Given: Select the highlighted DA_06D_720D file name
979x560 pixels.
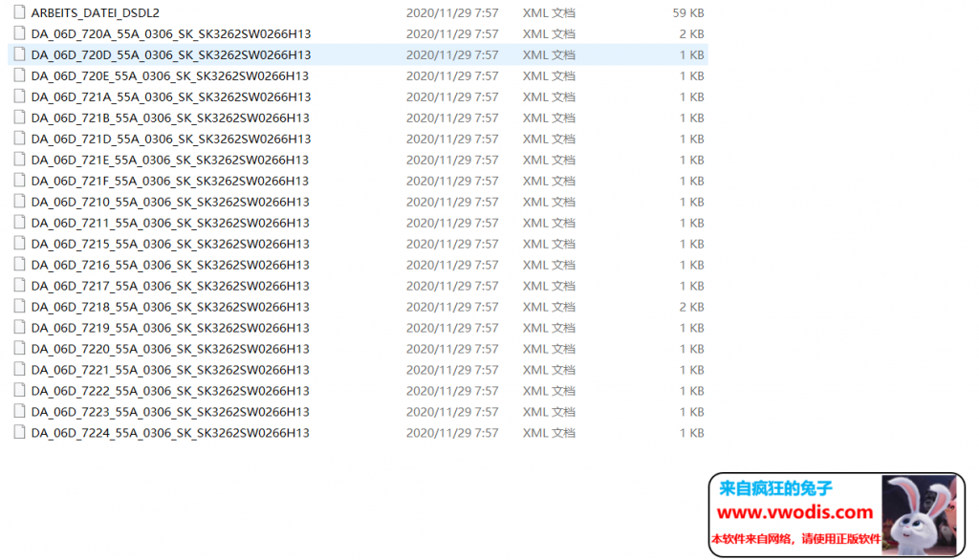Looking at the screenshot, I should pos(170,55).
